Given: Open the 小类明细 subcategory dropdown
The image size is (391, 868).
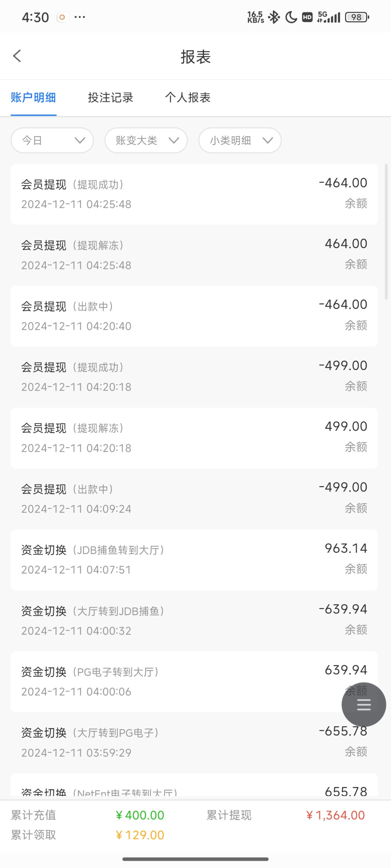Looking at the screenshot, I should (x=240, y=140).
